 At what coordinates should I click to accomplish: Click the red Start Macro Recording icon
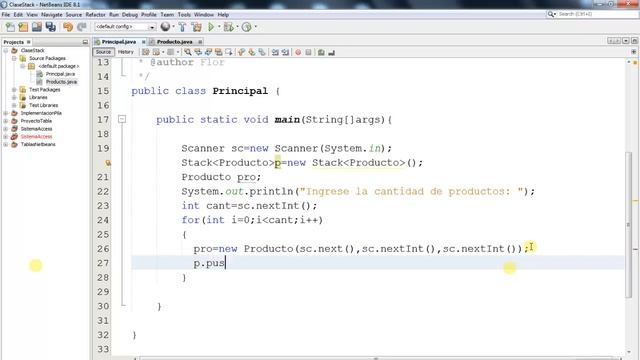(298, 52)
